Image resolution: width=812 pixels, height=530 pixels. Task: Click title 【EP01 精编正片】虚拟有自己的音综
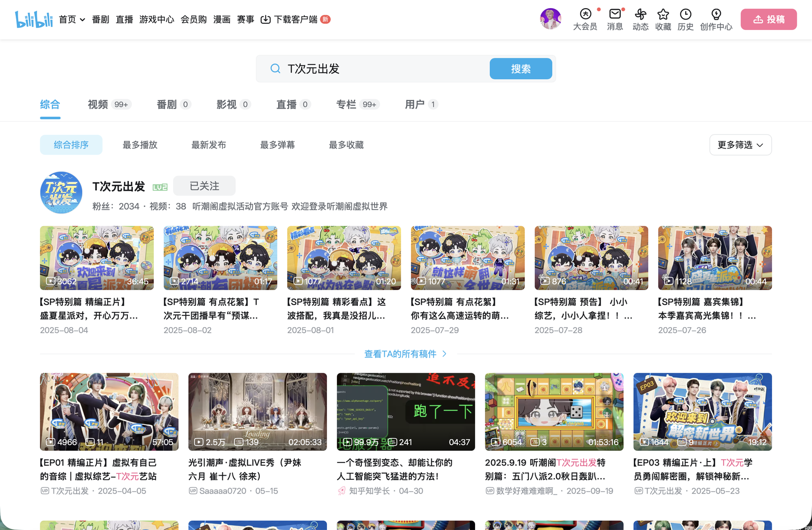pyautogui.click(x=98, y=470)
